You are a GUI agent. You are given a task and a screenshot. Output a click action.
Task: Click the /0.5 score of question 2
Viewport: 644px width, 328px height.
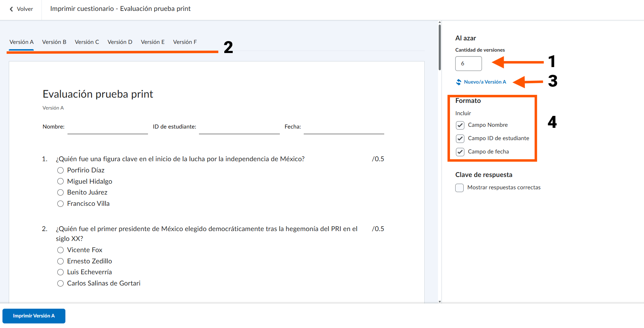coord(378,229)
